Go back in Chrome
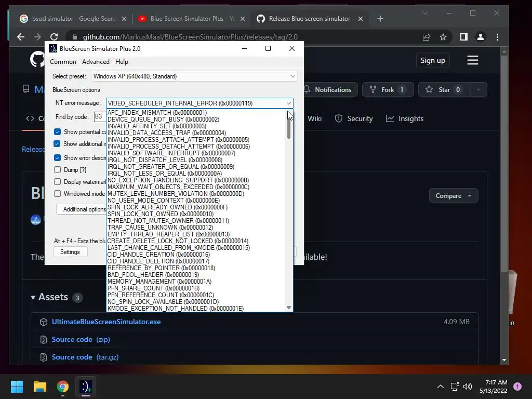 click(x=21, y=37)
